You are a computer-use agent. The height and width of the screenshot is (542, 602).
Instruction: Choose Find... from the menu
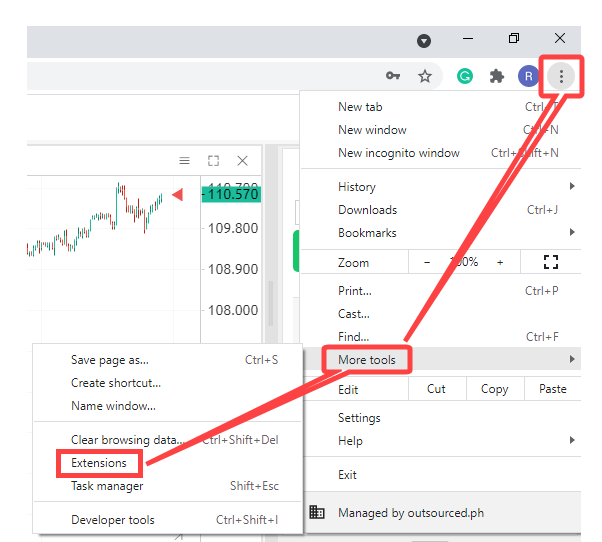[440, 337]
